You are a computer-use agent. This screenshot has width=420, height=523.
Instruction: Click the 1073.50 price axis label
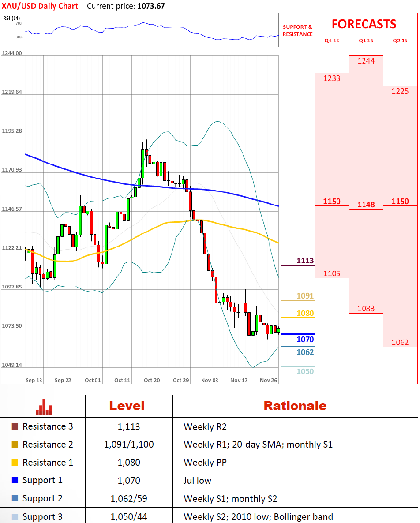coord(12,325)
